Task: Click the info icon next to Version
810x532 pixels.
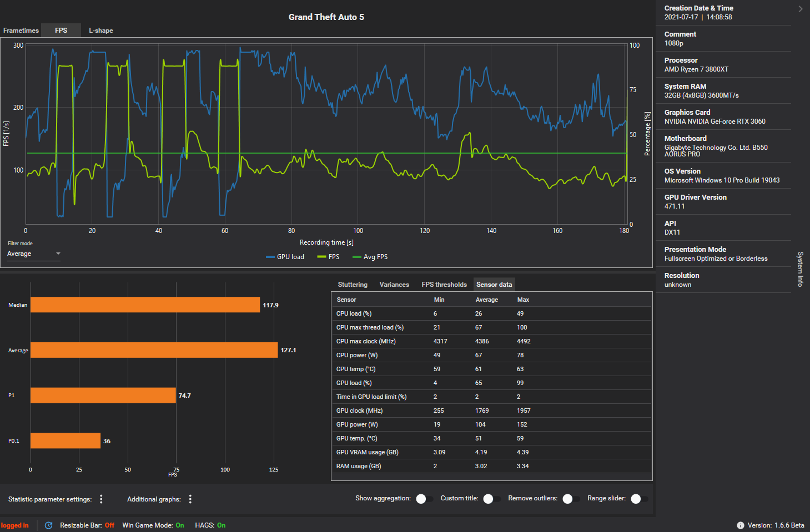Action: [x=741, y=525]
